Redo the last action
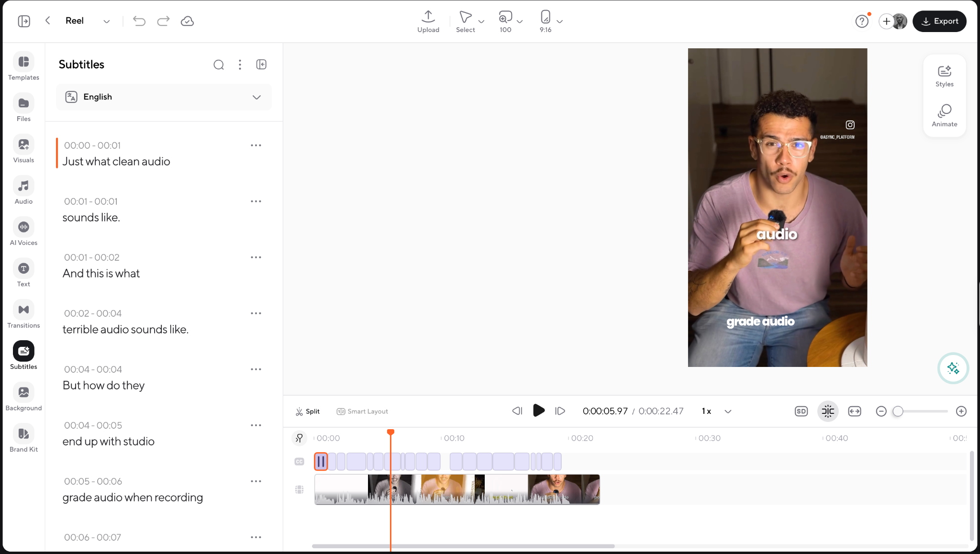This screenshot has height=554, width=980. point(163,21)
